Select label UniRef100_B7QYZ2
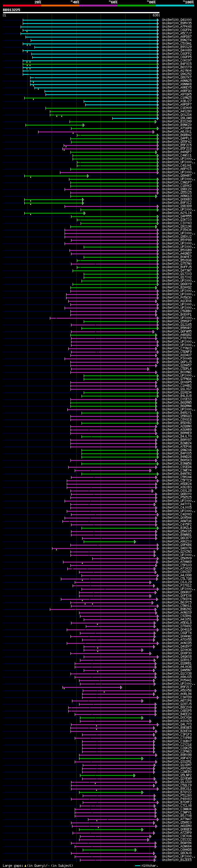197x868 pixels. pos(177,792)
